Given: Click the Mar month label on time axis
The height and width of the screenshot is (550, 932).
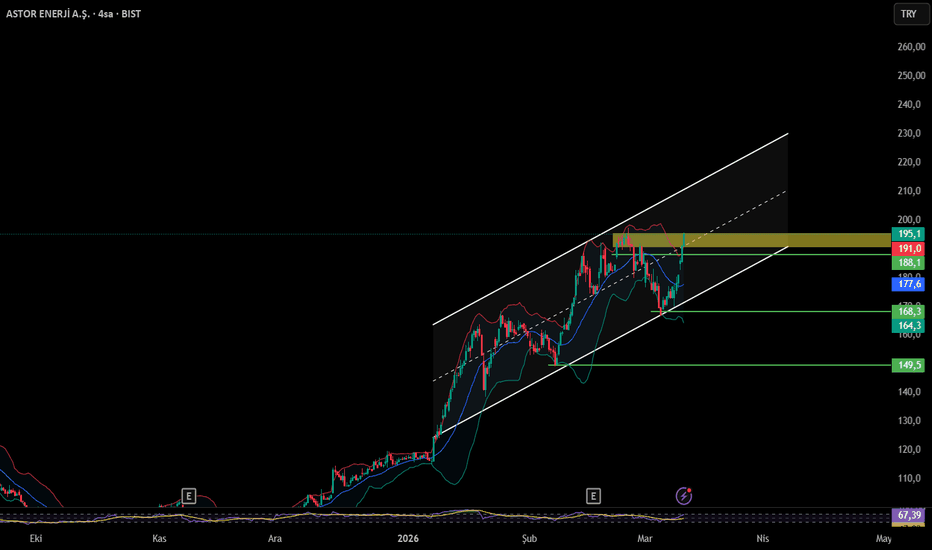Looking at the screenshot, I should pyautogui.click(x=644, y=538).
